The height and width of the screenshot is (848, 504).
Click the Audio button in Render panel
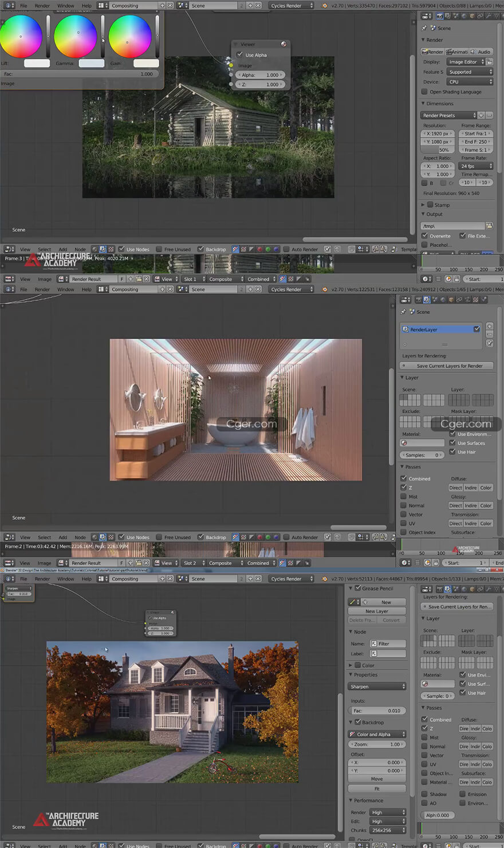click(481, 52)
